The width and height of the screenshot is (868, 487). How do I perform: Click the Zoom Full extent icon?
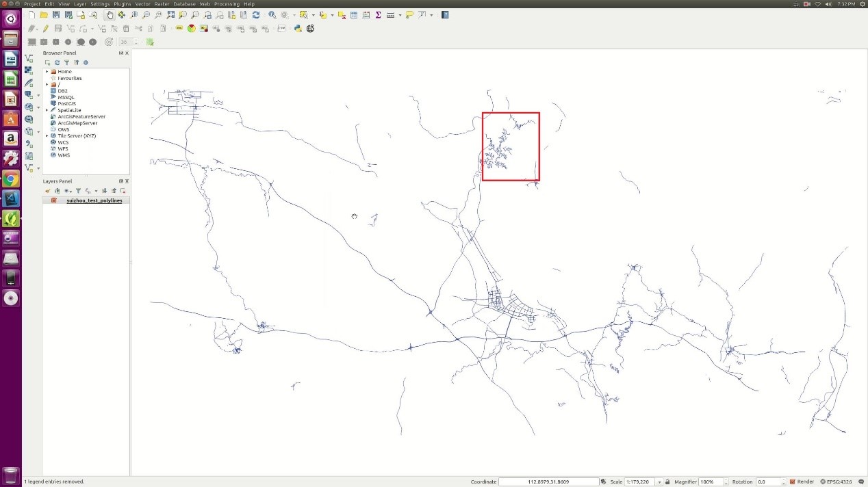pos(170,15)
